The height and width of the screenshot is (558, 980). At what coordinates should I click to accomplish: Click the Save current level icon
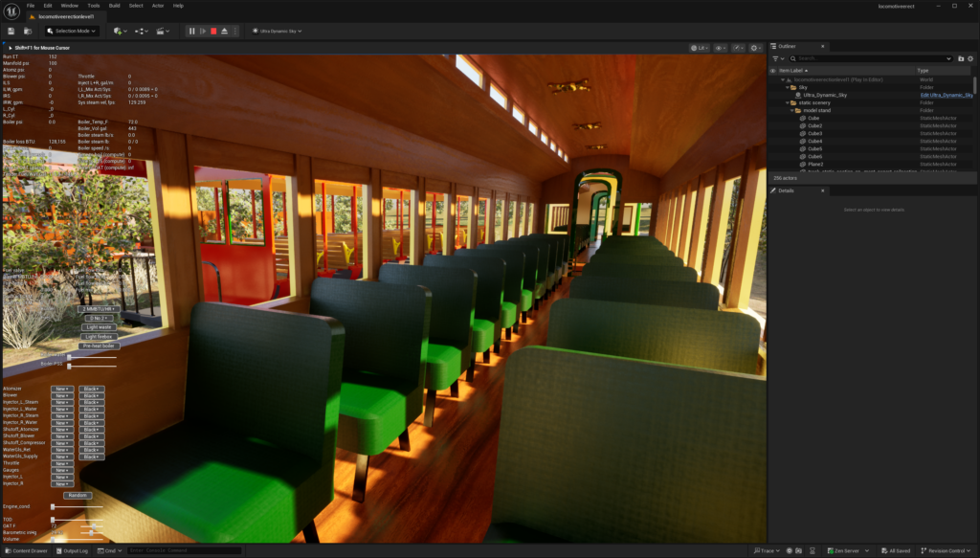(x=11, y=31)
